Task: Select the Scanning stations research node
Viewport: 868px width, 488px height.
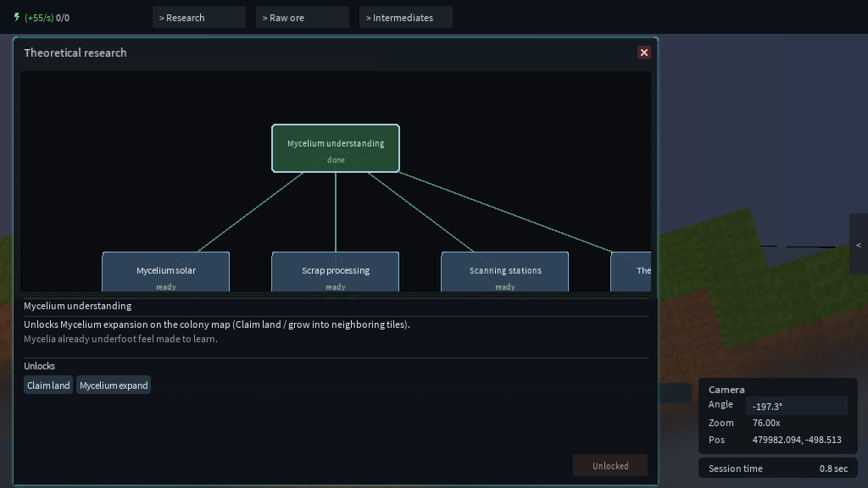Action: tap(505, 272)
